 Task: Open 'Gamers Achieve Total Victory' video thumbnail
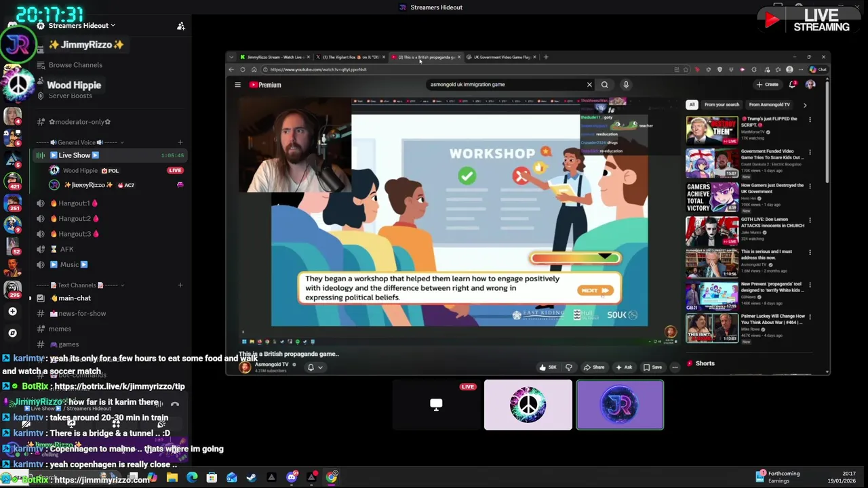[712, 197]
